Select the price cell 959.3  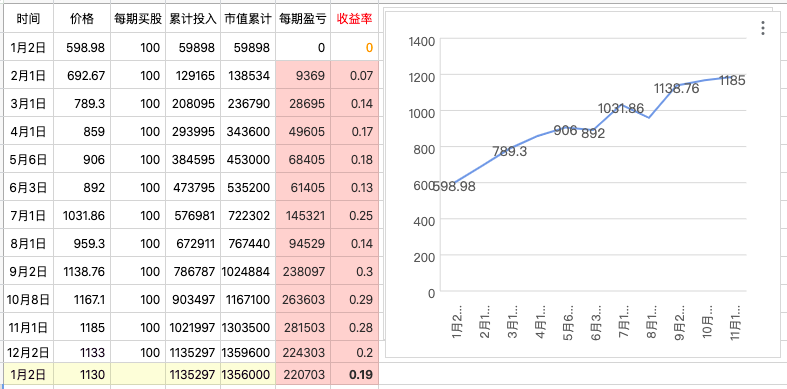(82, 243)
